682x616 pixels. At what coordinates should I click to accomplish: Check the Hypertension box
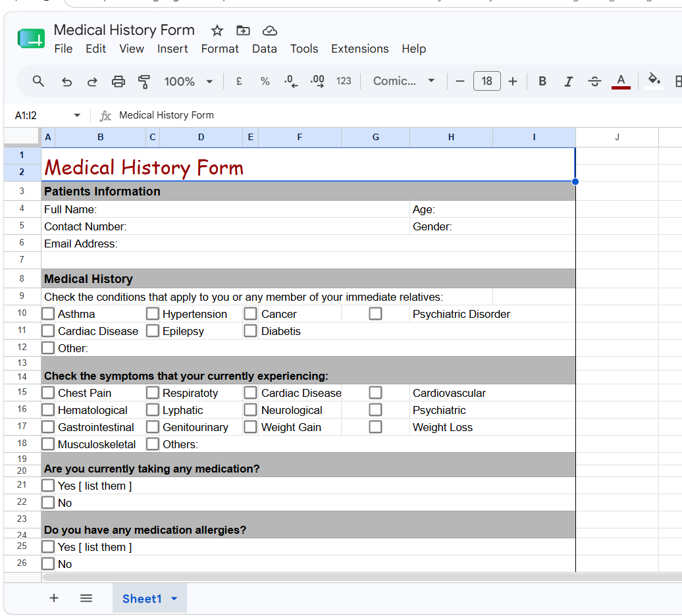click(x=153, y=313)
